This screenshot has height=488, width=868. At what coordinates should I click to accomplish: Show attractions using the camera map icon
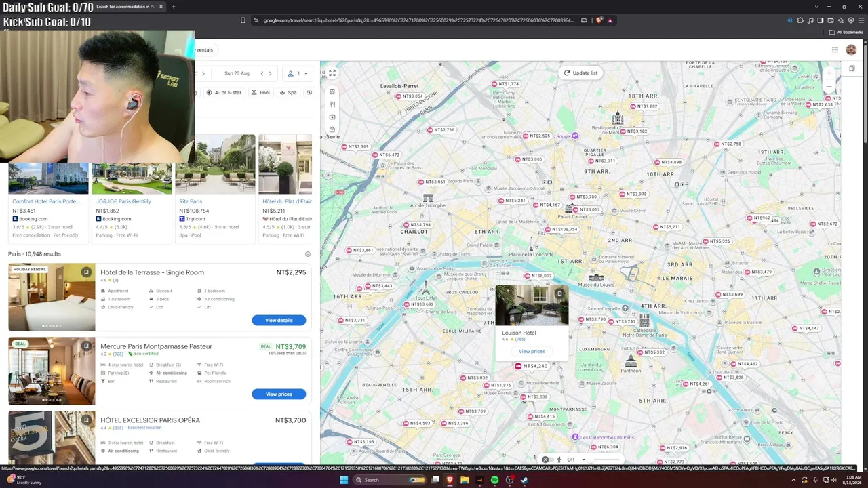pos(332,117)
